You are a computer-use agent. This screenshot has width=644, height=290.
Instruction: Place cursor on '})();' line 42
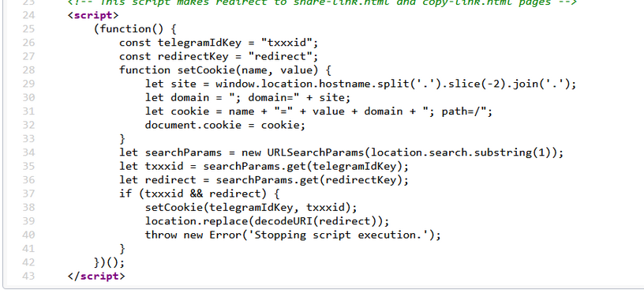[x=109, y=262]
